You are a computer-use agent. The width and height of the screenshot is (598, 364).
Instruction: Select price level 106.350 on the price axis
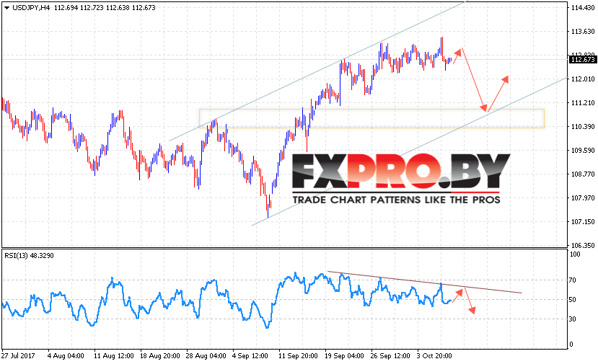[583, 246]
